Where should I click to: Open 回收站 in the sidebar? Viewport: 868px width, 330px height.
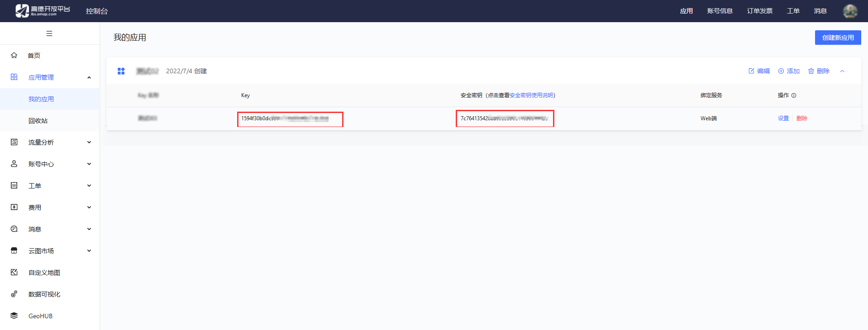(x=38, y=121)
